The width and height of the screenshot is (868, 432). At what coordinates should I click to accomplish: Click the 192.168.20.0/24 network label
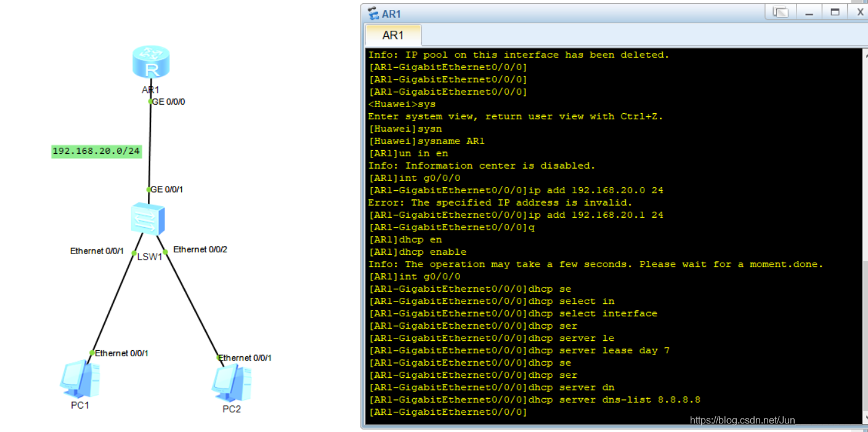96,151
